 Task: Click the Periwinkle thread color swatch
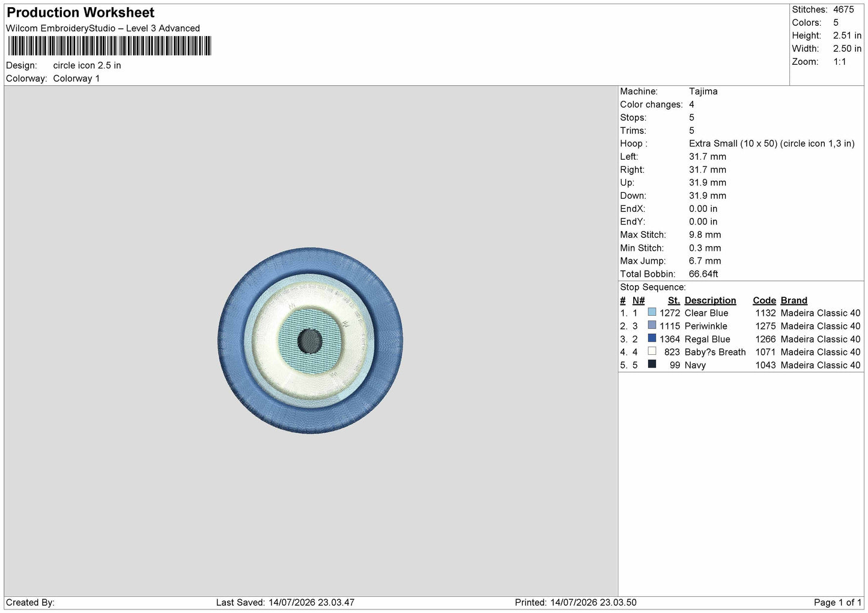pyautogui.click(x=652, y=325)
